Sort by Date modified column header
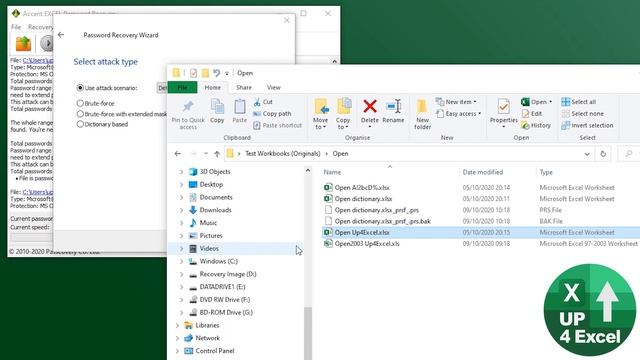Screen dimensions: 640x360 pos(482,172)
